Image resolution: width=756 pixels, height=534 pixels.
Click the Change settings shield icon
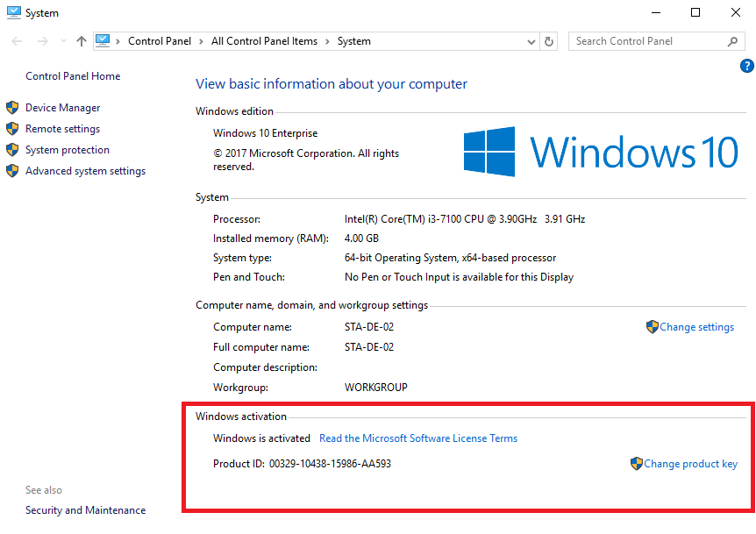(653, 326)
